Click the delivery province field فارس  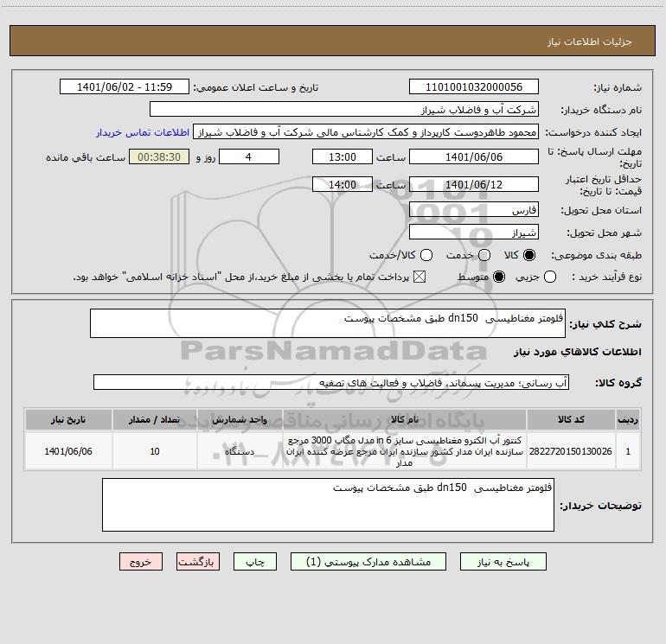(x=474, y=209)
